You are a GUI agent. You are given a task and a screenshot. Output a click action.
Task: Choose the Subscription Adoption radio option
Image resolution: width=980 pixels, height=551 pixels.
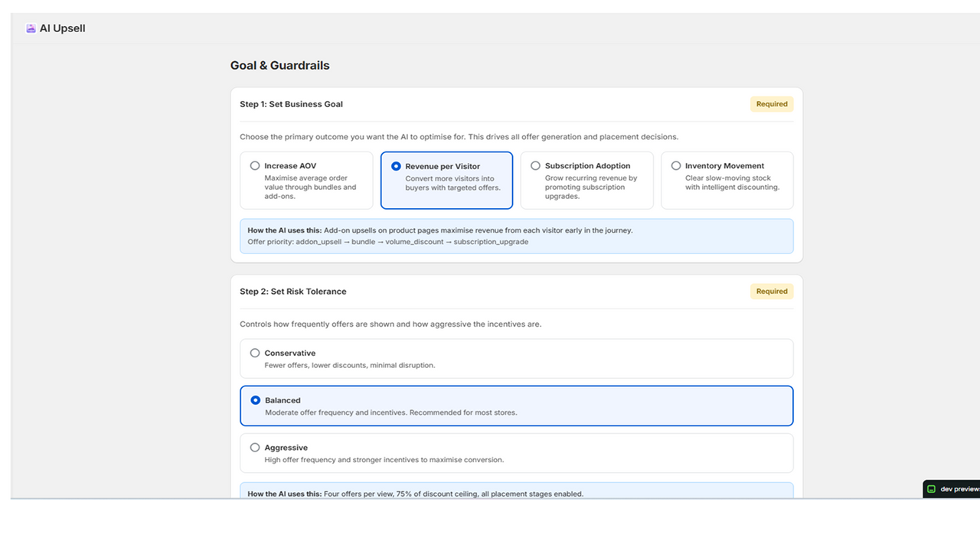(x=535, y=165)
